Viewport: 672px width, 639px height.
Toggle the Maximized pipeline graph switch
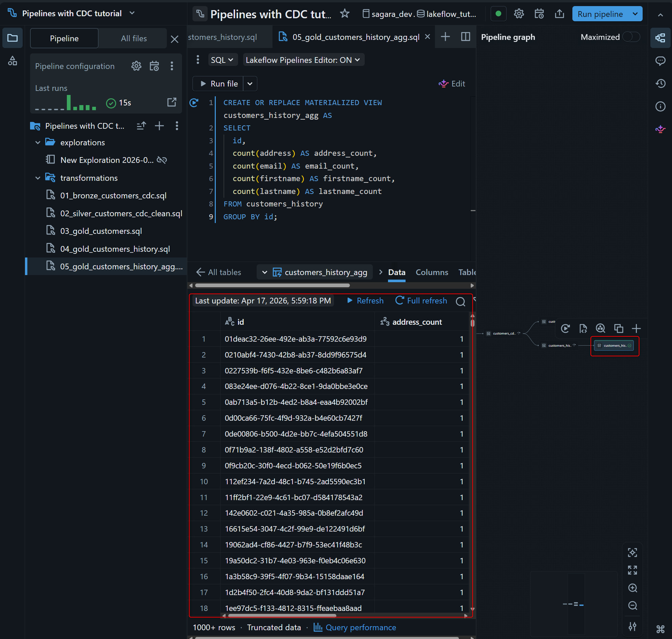click(x=631, y=37)
